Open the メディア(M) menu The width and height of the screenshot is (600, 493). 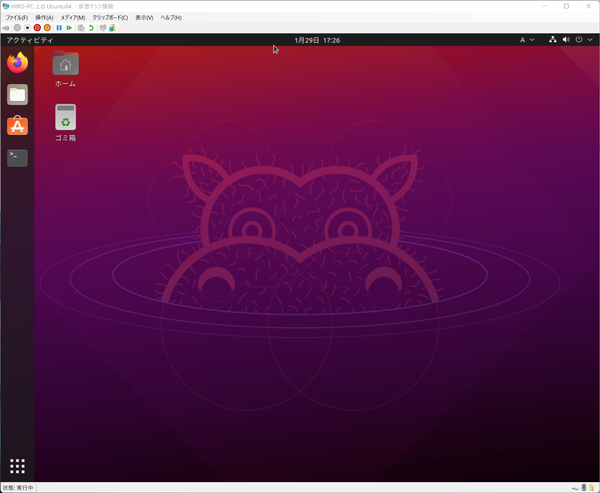click(x=73, y=18)
